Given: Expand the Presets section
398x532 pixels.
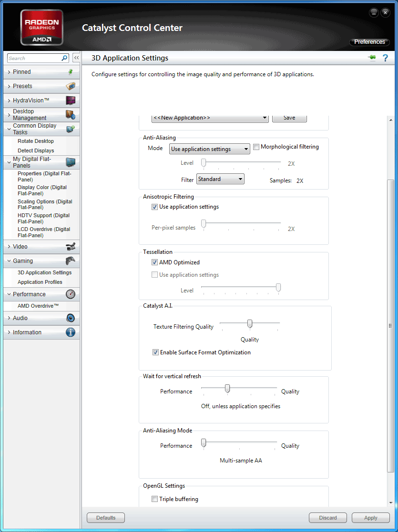Looking at the screenshot, I should pyautogui.click(x=9, y=86).
